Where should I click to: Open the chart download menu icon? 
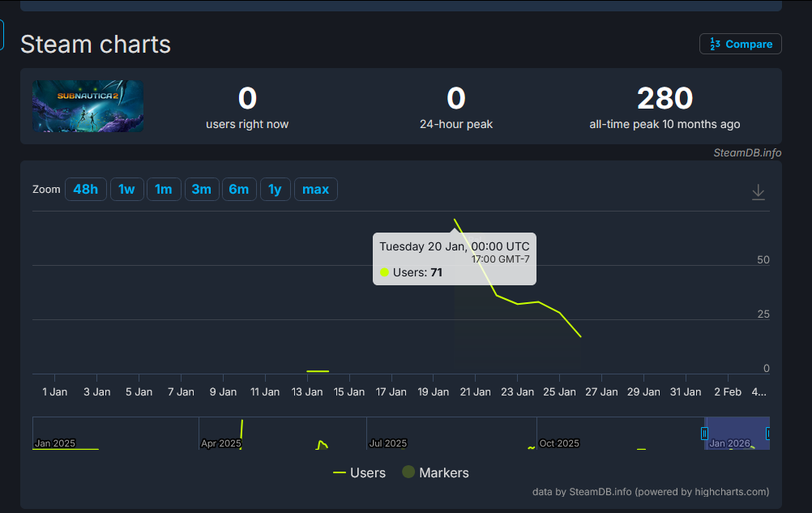pos(759,192)
